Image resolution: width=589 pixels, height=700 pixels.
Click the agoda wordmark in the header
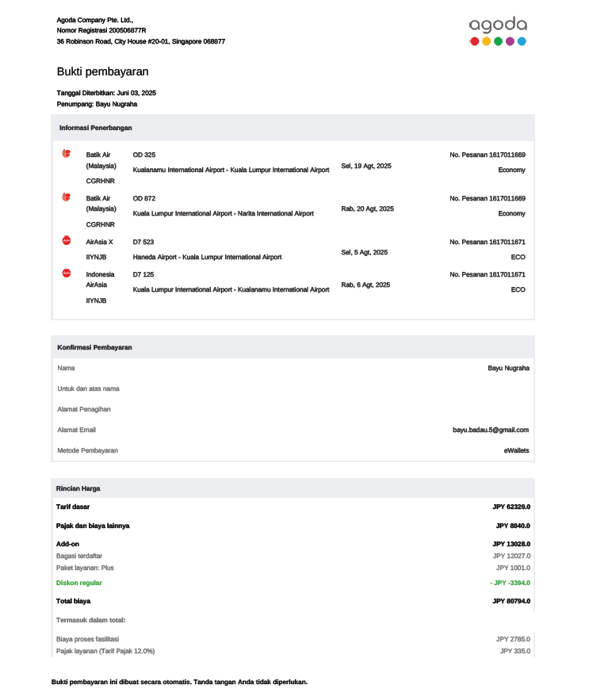tap(497, 25)
